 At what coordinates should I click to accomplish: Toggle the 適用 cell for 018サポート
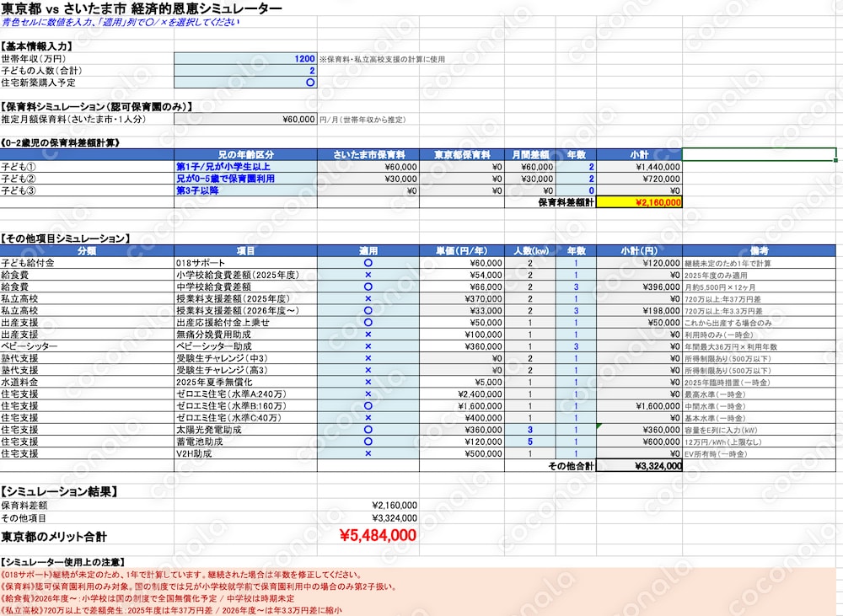[368, 263]
